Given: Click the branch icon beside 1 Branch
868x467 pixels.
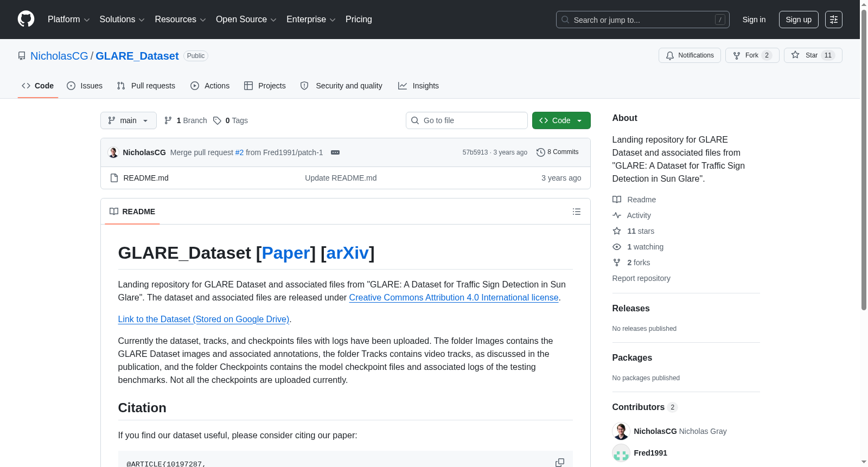Looking at the screenshot, I should point(168,120).
